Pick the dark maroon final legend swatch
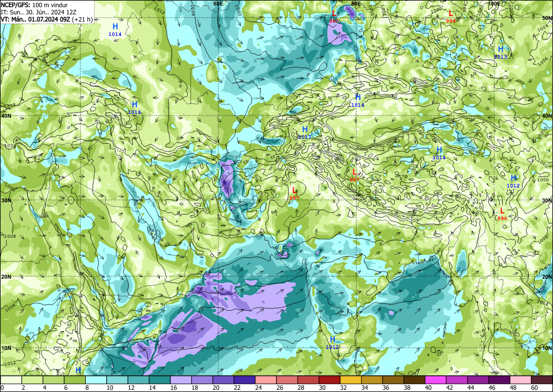This screenshot has width=553, height=392. click(x=542, y=380)
